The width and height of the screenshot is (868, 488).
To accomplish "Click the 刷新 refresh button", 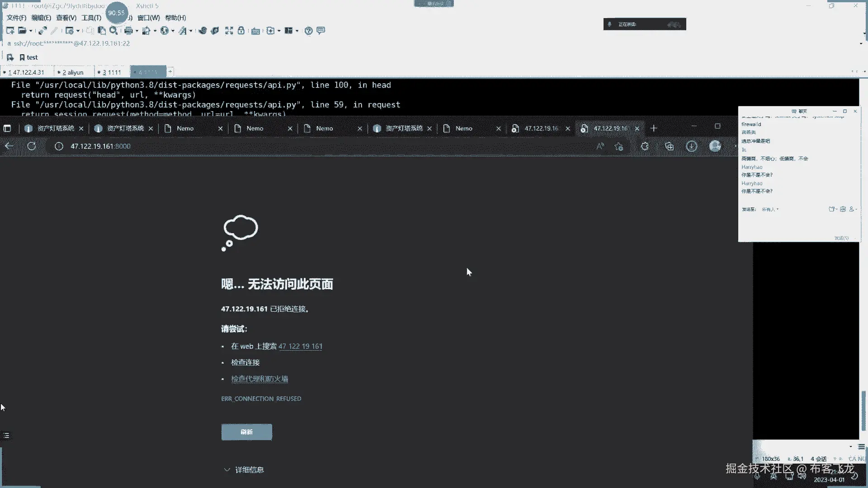I will (246, 432).
